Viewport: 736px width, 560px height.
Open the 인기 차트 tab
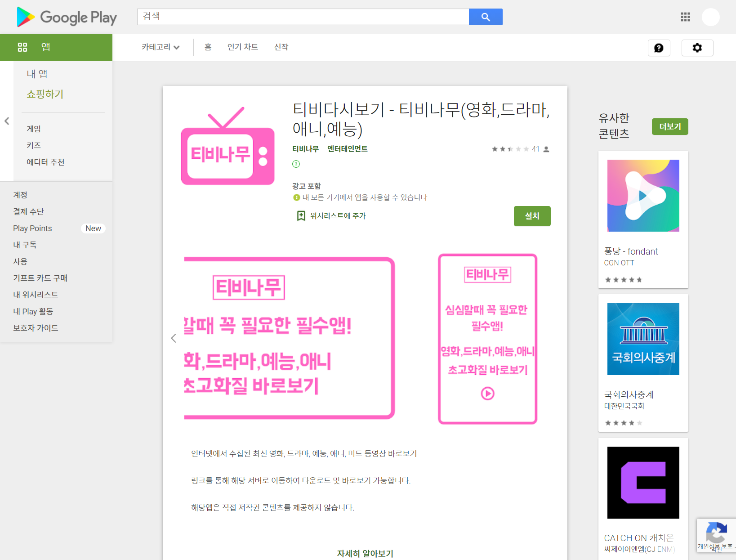point(243,47)
